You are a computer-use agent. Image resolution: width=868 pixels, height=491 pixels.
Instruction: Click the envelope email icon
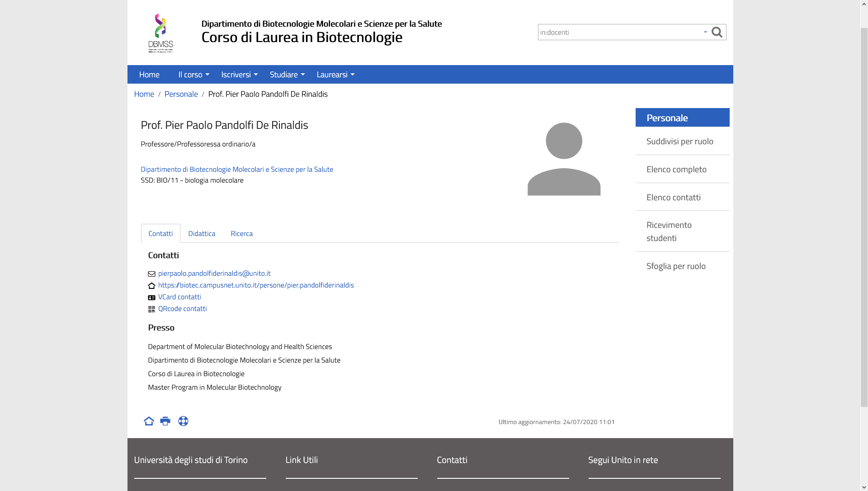click(x=151, y=274)
